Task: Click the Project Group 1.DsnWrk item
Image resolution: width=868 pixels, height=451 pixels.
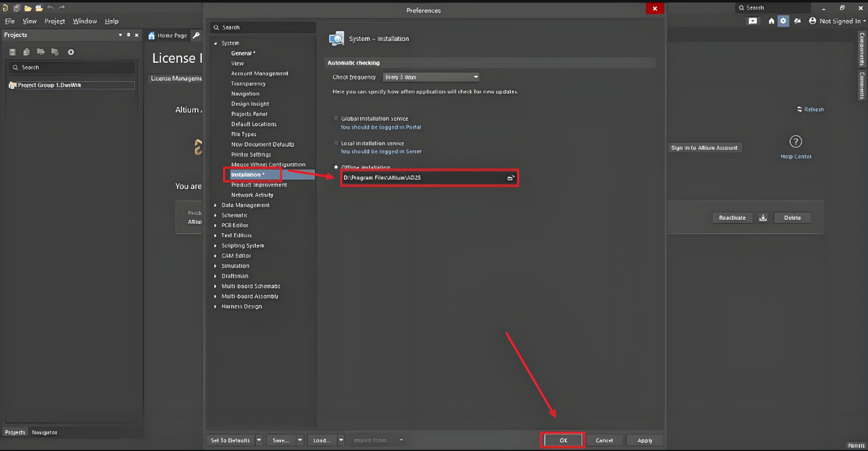Action: point(71,85)
